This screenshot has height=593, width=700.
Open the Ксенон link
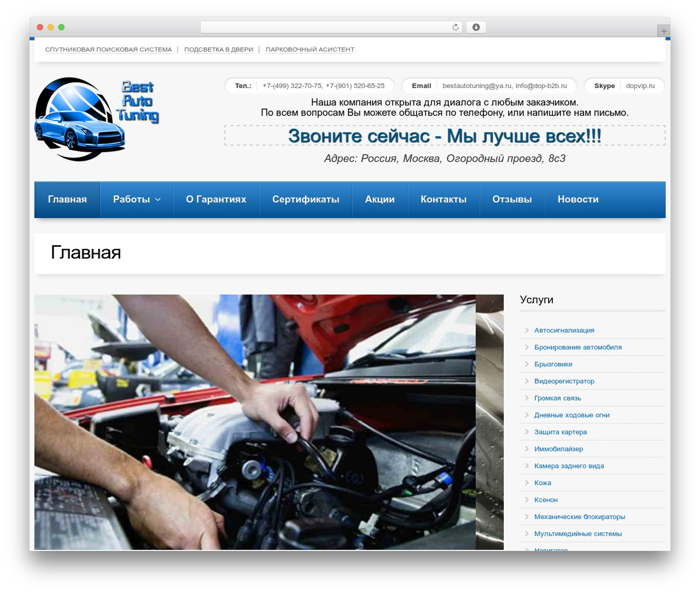coord(546,500)
